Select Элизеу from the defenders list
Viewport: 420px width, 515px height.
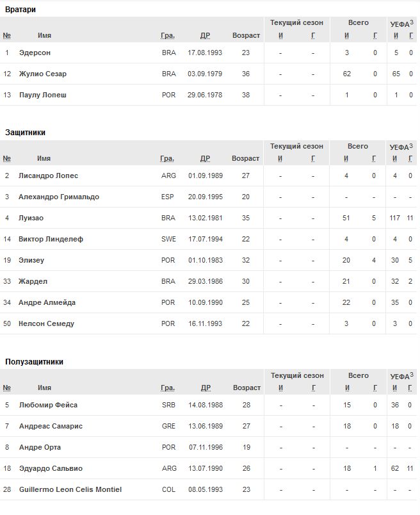31,260
